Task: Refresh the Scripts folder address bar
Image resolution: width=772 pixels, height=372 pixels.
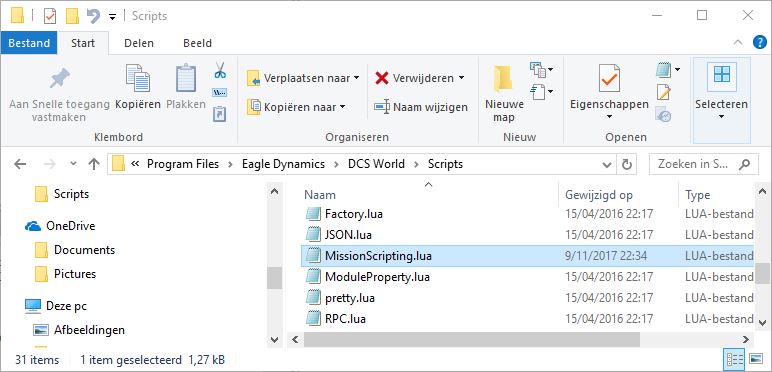Action: [627, 164]
